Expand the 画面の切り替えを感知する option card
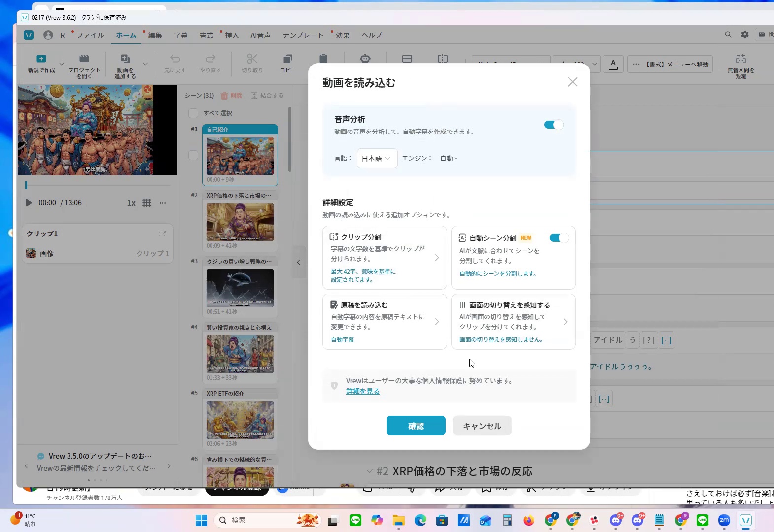774x532 pixels. pyautogui.click(x=513, y=322)
